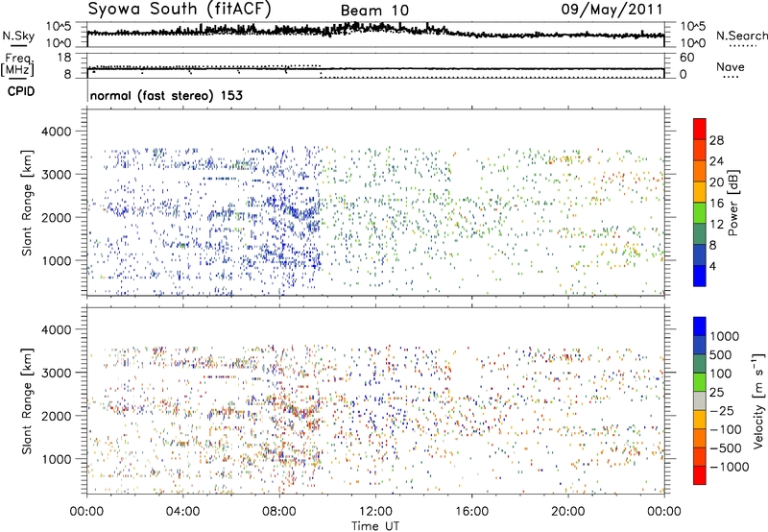Click the orange 20–24 dB Power swatch
This screenshot has width=768, height=532.
700,171
